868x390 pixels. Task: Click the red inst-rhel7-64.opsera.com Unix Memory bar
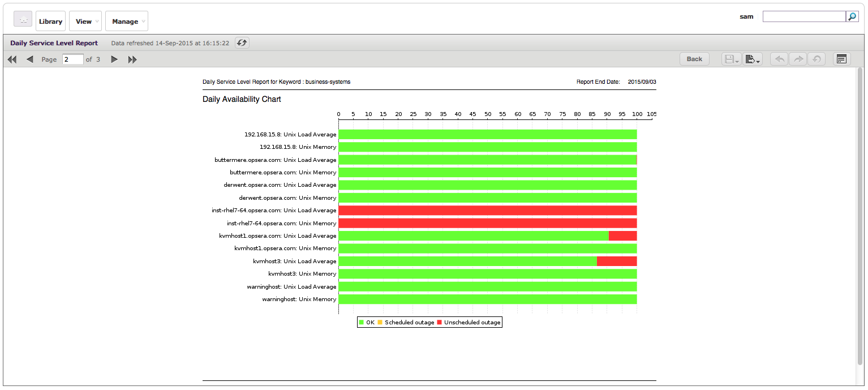[488, 223]
